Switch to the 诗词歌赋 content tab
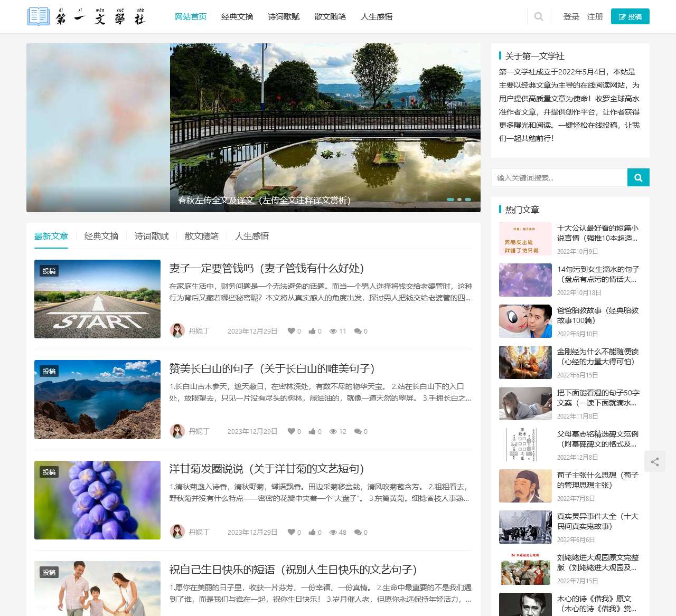676x616 pixels. 152,236
